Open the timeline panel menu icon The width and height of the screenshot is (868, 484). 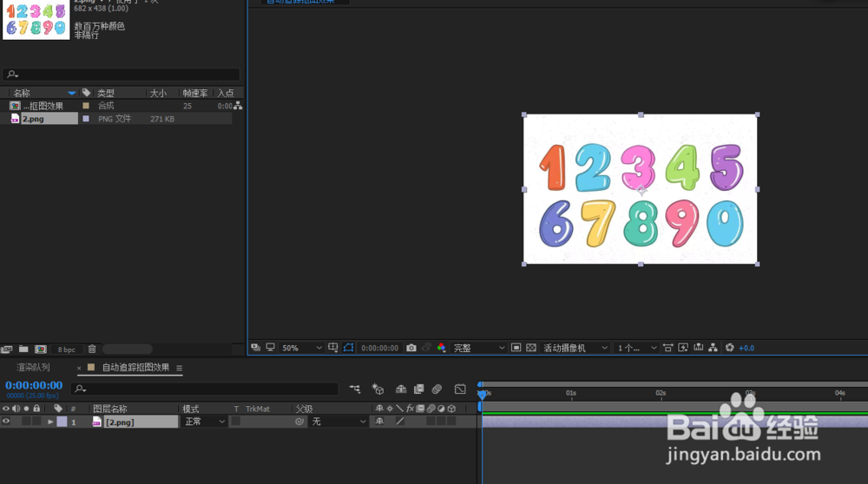(x=180, y=368)
